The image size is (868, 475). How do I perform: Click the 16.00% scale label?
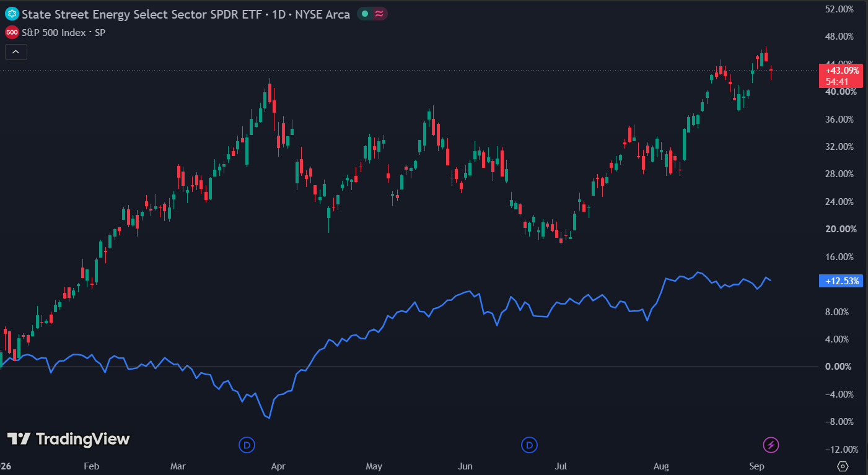[841, 257]
